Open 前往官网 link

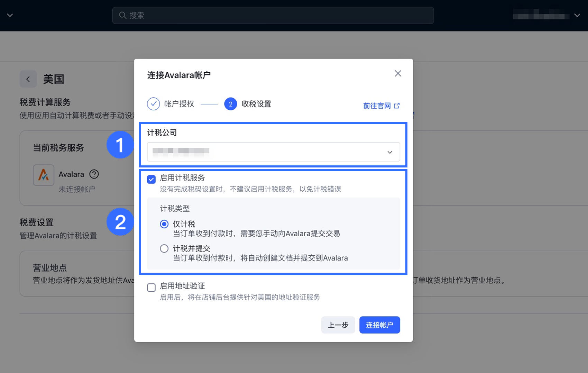(x=377, y=106)
